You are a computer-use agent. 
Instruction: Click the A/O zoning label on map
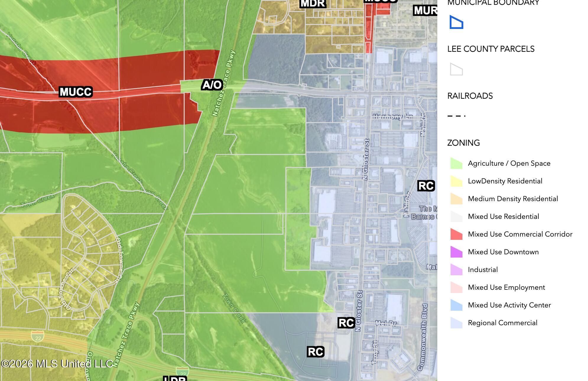[x=212, y=85]
